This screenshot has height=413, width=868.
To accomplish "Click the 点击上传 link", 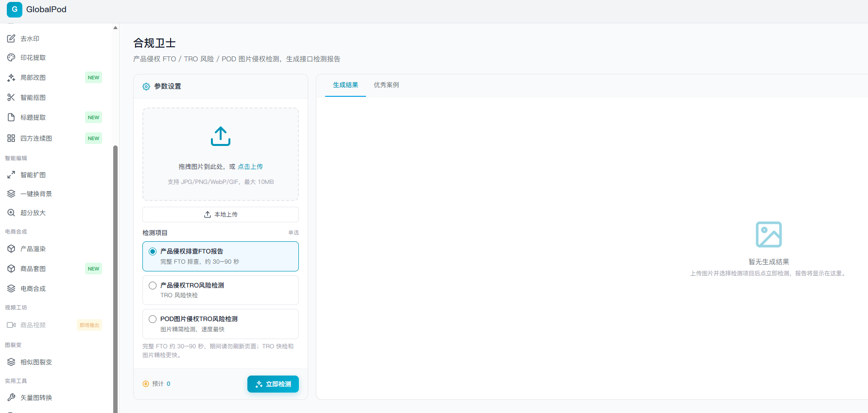I will [x=250, y=166].
